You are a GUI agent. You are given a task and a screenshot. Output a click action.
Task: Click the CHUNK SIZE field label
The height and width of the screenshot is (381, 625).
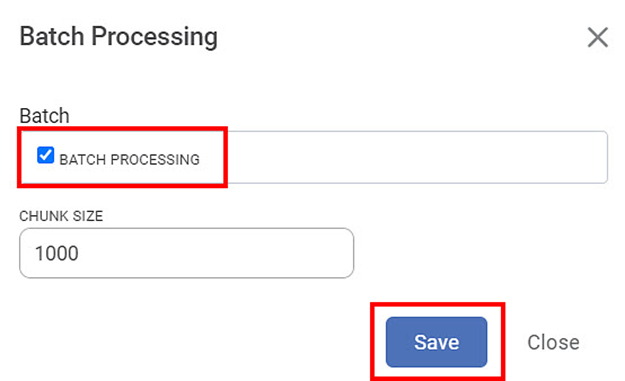61,216
